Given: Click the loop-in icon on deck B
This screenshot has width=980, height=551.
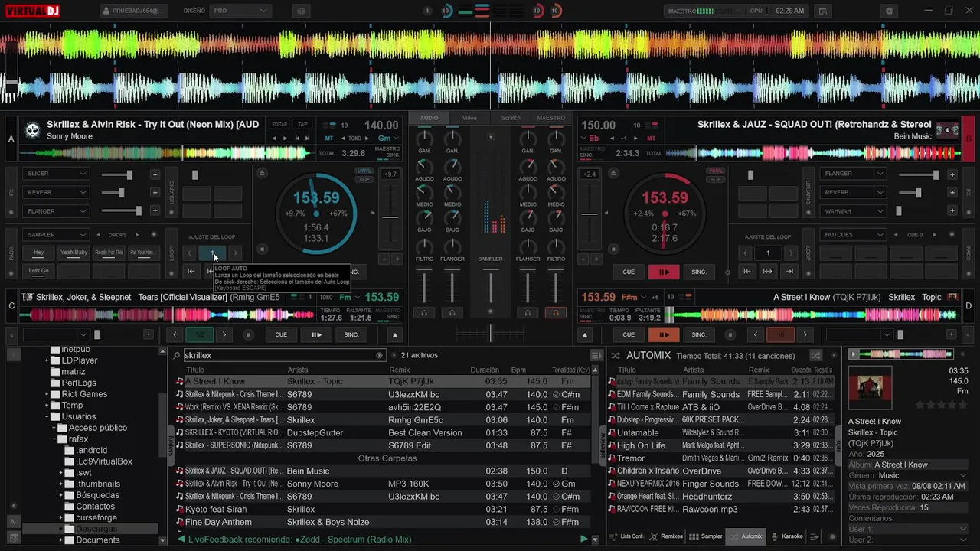Looking at the screenshot, I should pos(747,271).
